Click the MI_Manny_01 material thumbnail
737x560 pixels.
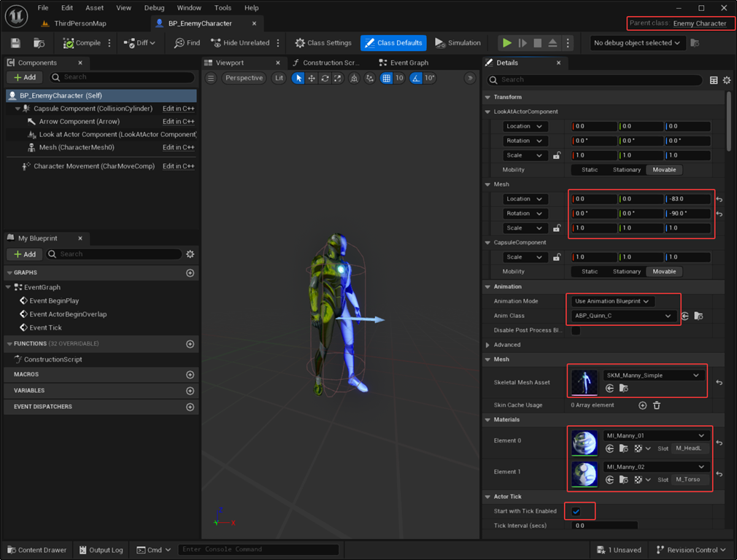[584, 442]
